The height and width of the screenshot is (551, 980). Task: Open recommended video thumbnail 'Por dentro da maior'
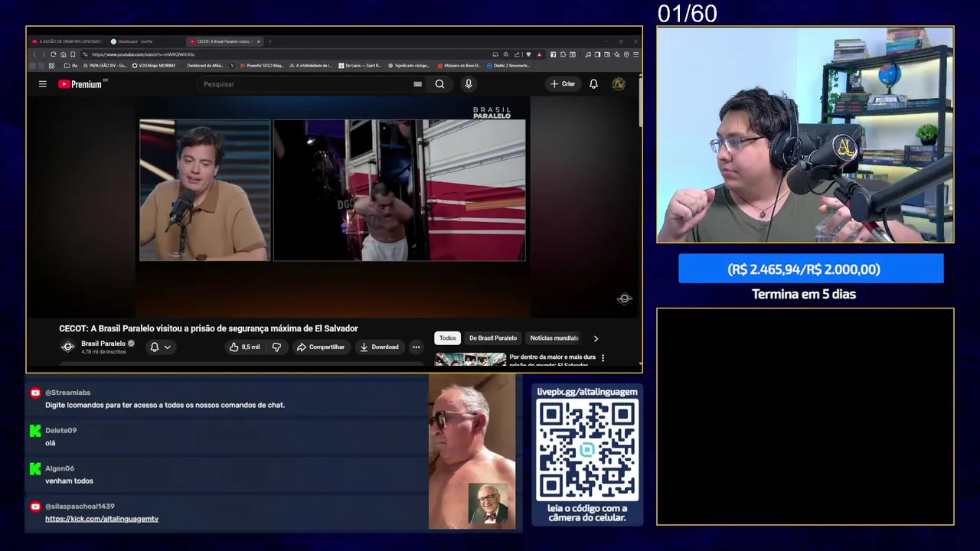(x=470, y=360)
